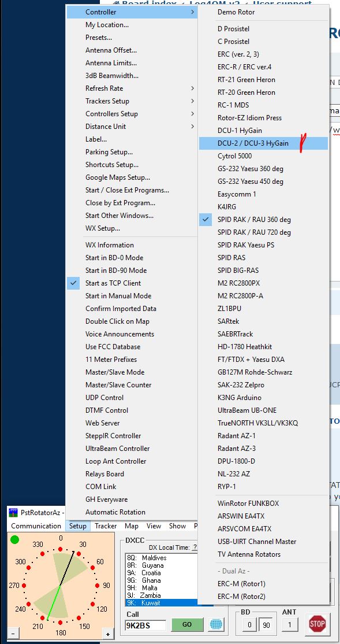Select 9A: Croatia in DXCC list
The height and width of the screenshot is (644, 340).
coord(161,573)
